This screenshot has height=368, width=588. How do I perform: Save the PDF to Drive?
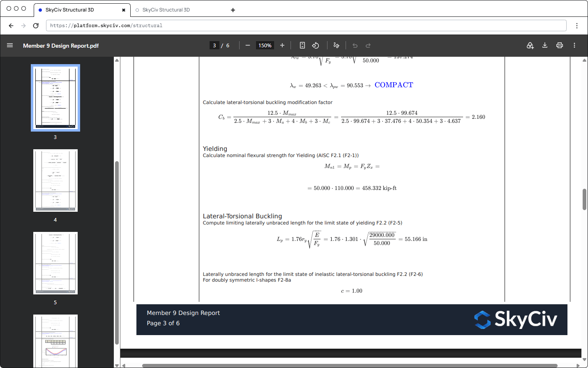[530, 46]
